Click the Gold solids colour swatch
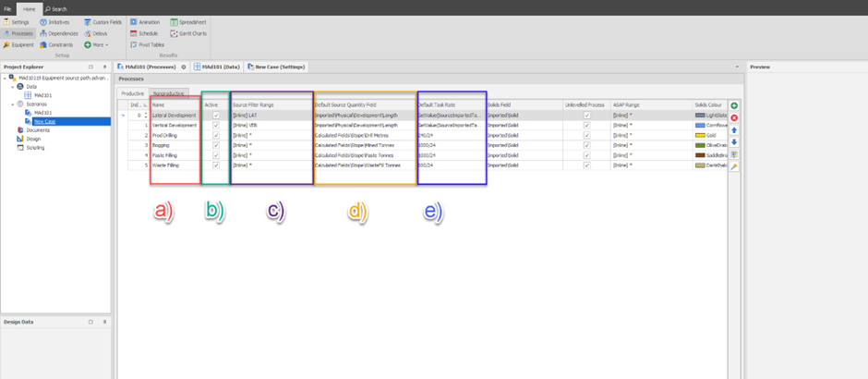 point(700,135)
